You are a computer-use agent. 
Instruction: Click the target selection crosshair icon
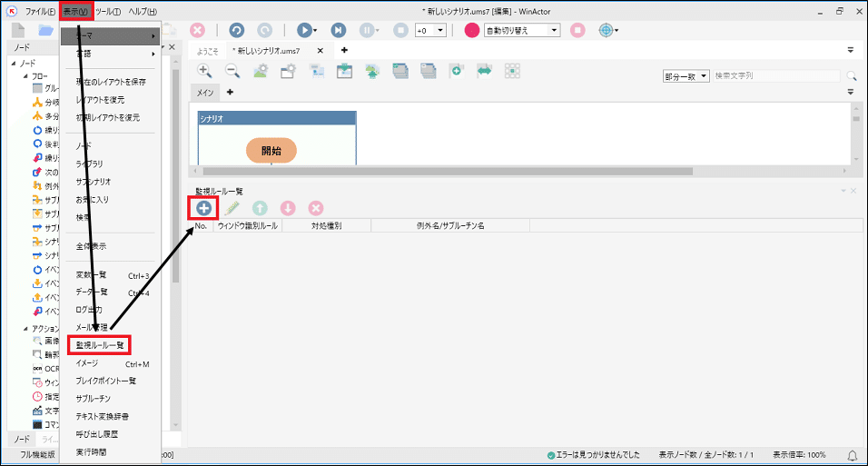[606, 31]
